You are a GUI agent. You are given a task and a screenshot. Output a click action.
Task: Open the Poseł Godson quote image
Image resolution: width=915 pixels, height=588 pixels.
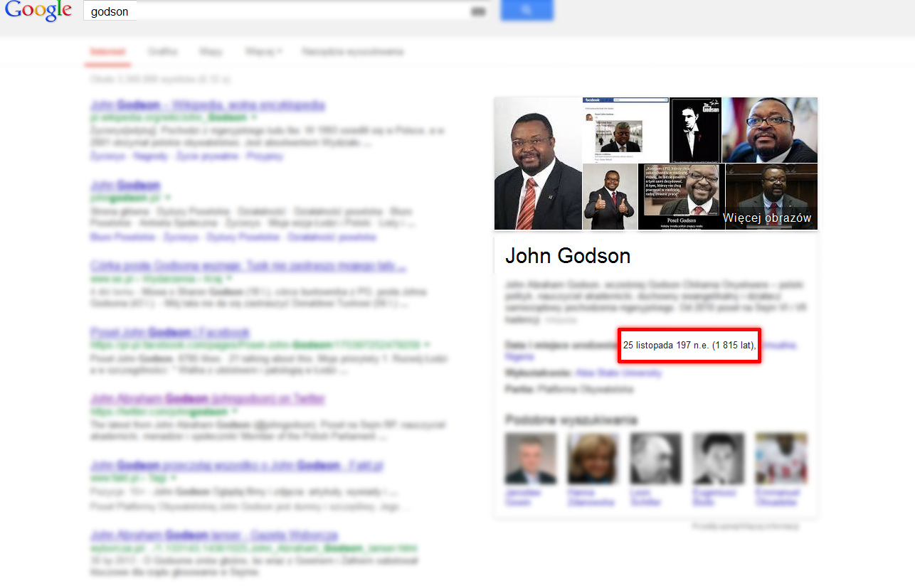click(681, 197)
